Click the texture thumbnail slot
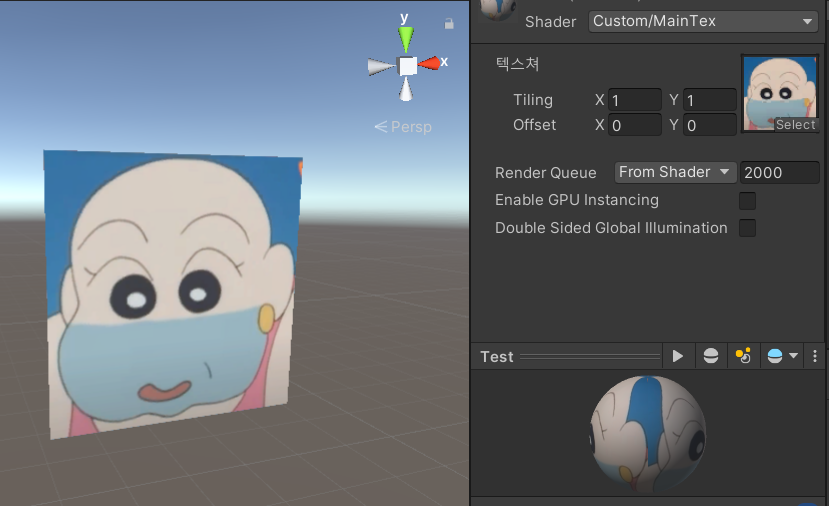Viewport: 829px width, 506px height. pyautogui.click(x=780, y=94)
